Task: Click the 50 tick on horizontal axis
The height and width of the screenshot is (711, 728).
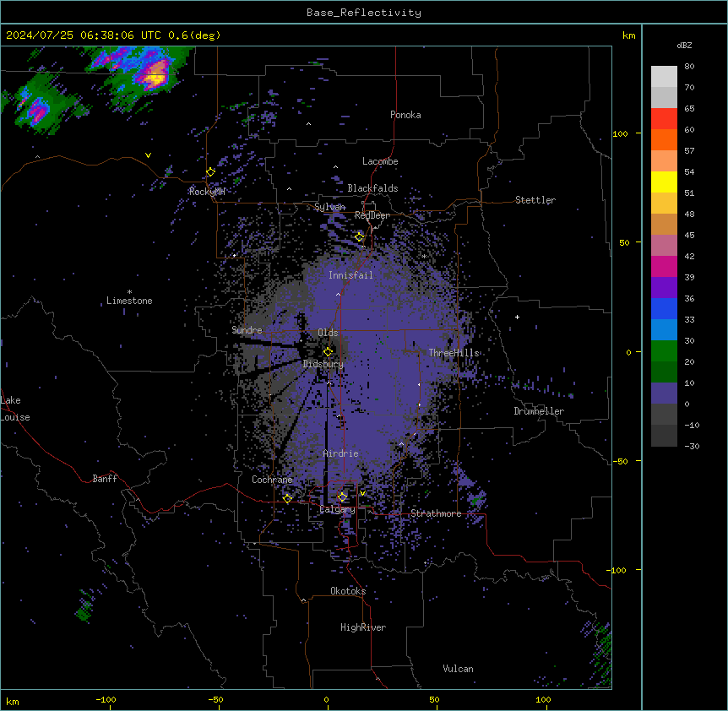Action: click(434, 700)
